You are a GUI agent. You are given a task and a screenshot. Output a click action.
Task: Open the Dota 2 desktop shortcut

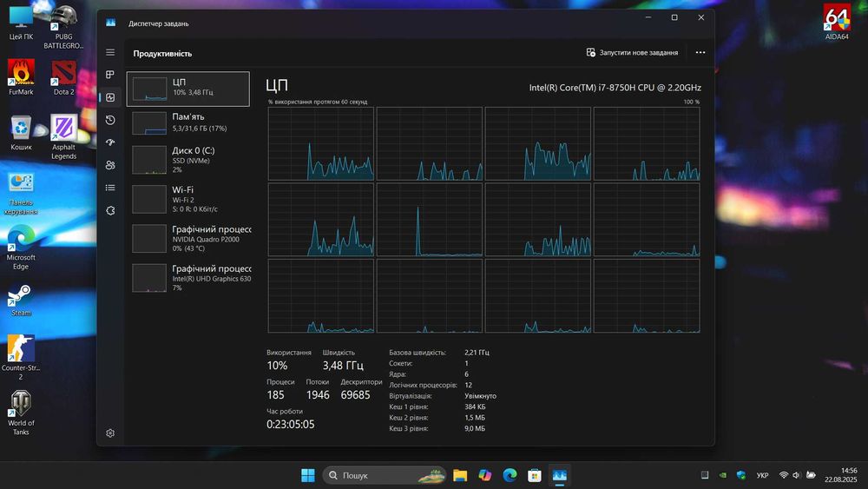(x=63, y=77)
